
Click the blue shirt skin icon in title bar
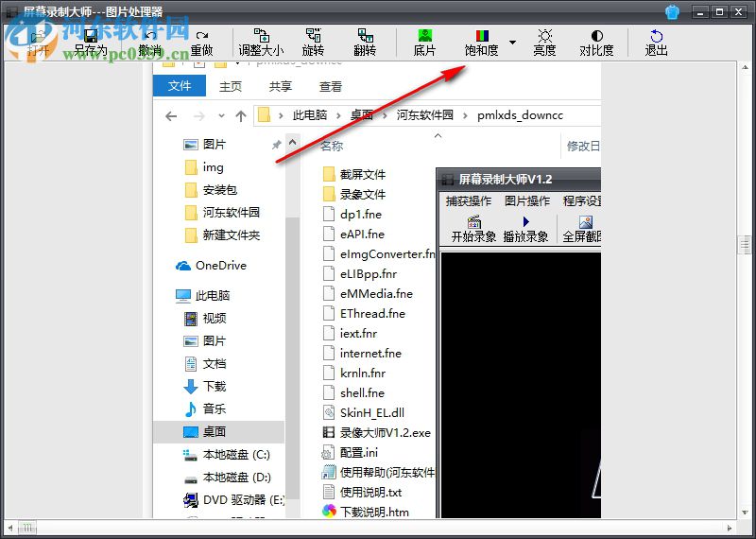coord(672,12)
